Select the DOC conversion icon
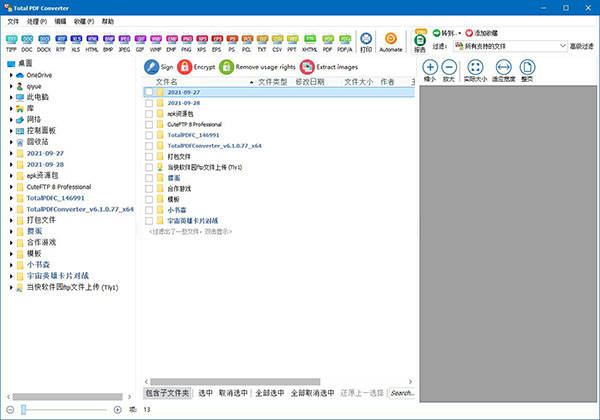The width and height of the screenshot is (600, 420). (x=27, y=42)
